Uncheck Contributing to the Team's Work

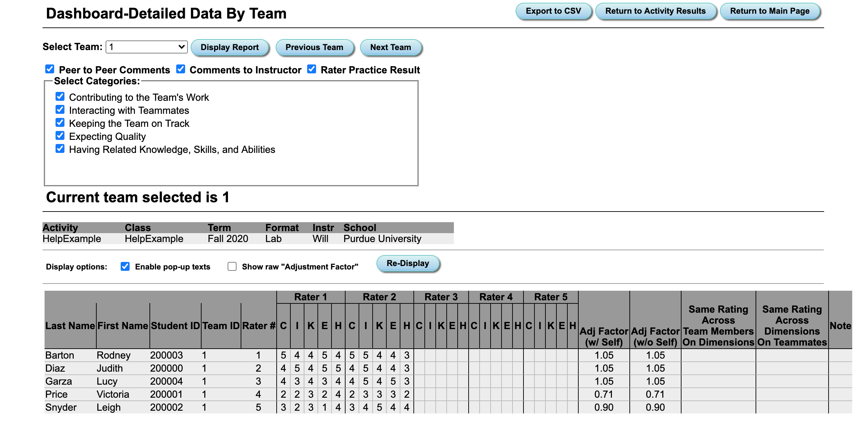tap(60, 96)
